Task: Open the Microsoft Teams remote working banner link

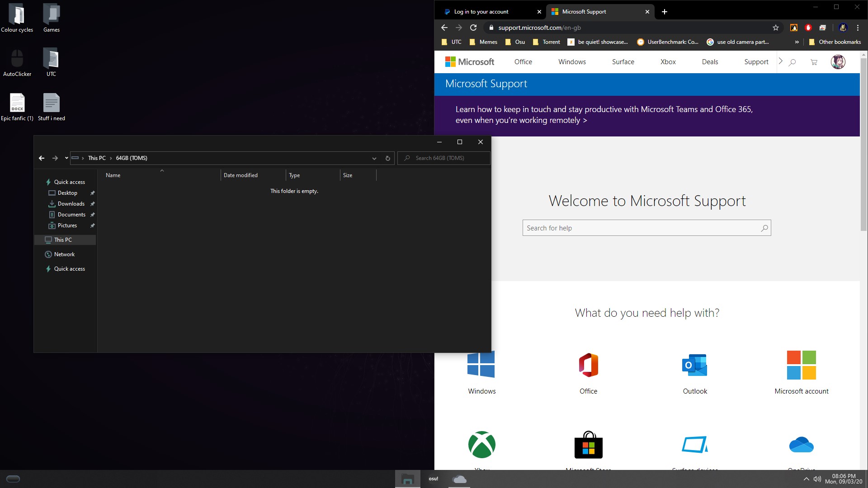Action: pyautogui.click(x=604, y=115)
